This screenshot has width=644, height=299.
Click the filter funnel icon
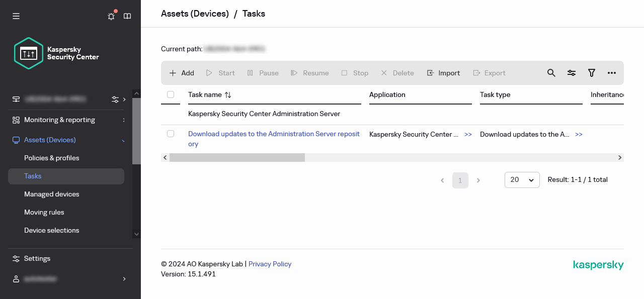coord(592,73)
